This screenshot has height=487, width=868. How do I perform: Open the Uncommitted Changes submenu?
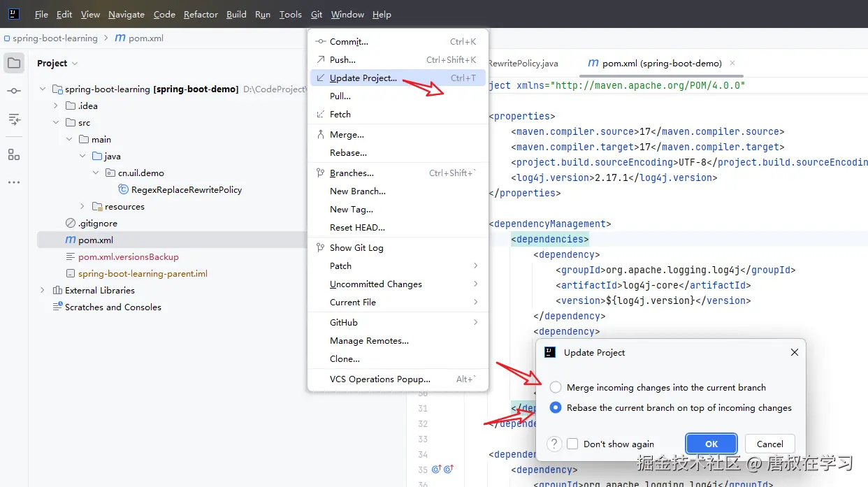point(398,284)
